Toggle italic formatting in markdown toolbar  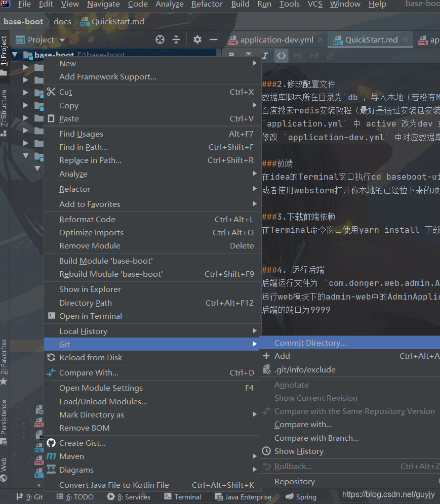(x=265, y=56)
